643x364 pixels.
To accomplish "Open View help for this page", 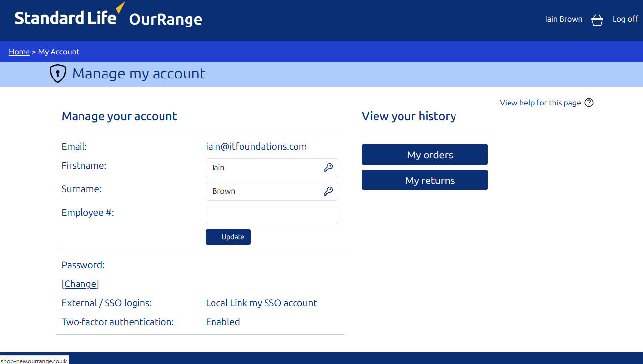I will pyautogui.click(x=539, y=103).
